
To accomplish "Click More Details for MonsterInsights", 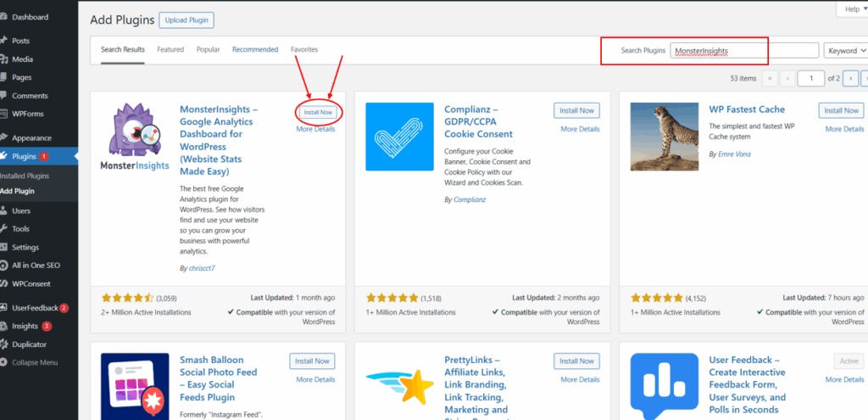I will (x=315, y=129).
